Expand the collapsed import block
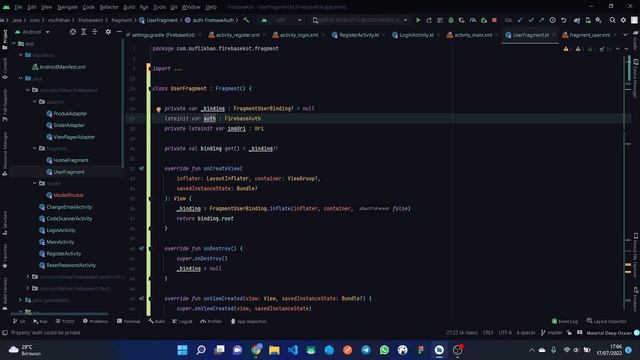This screenshot has width=640, height=360. point(178,69)
